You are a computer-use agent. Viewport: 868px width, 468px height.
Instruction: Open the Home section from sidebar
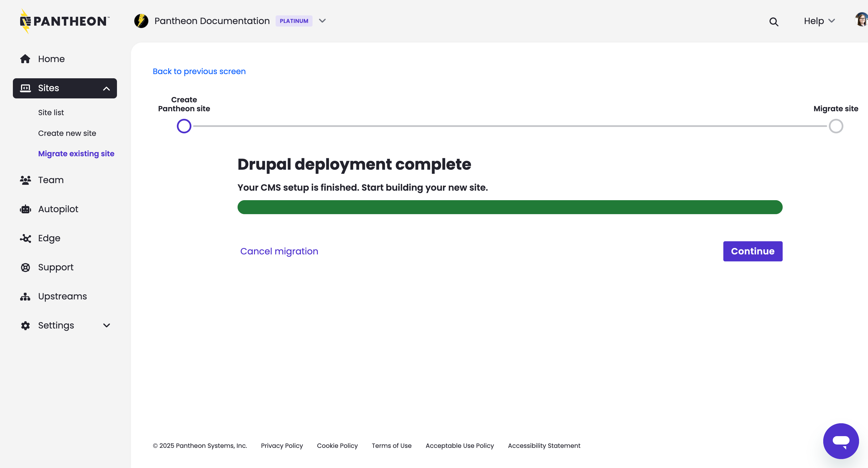(x=51, y=59)
